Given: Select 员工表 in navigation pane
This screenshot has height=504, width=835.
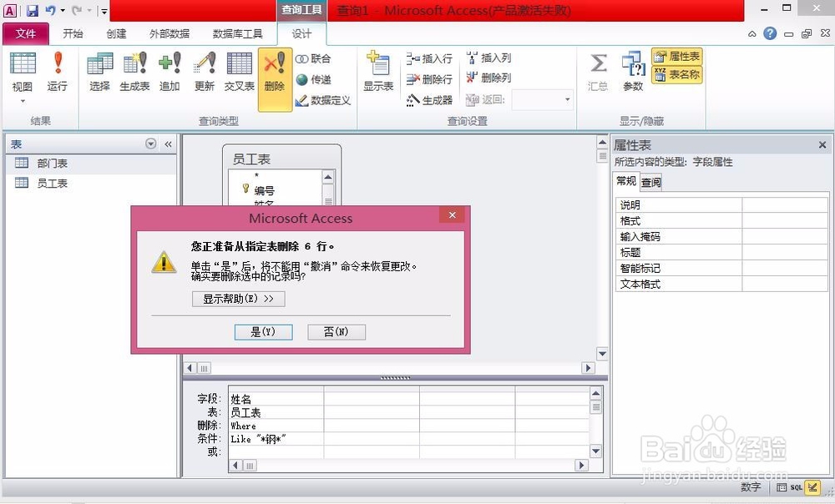Looking at the screenshot, I should coord(90,183).
